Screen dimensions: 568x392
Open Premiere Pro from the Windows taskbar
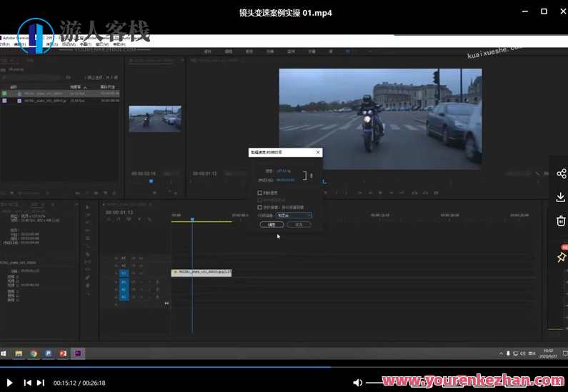click(77, 353)
